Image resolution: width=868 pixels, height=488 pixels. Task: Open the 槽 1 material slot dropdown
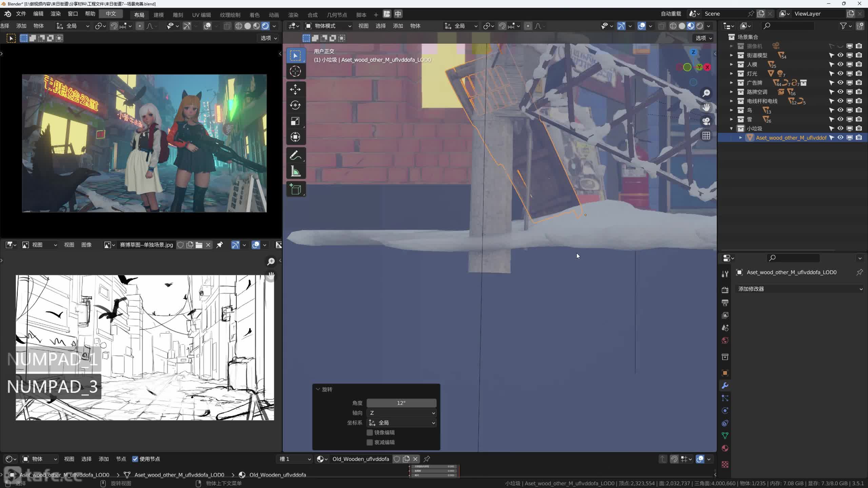coord(294,459)
